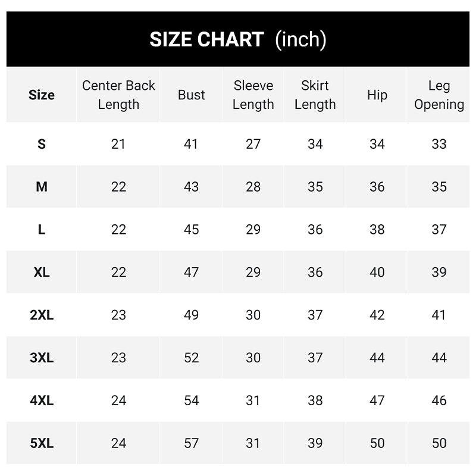The height and width of the screenshot is (476, 476).
Task: Click the XL size row label
Action: click(42, 273)
